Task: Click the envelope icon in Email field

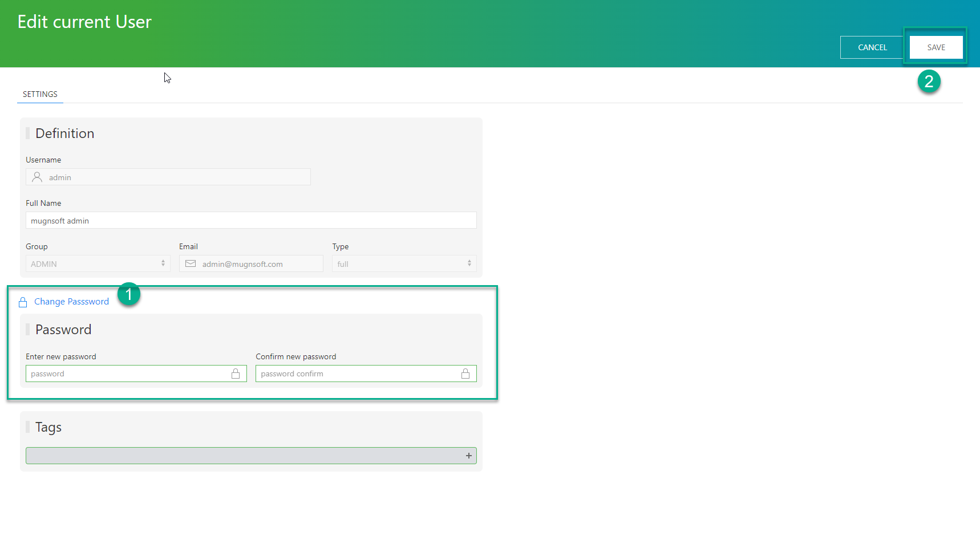Action: pyautogui.click(x=191, y=263)
